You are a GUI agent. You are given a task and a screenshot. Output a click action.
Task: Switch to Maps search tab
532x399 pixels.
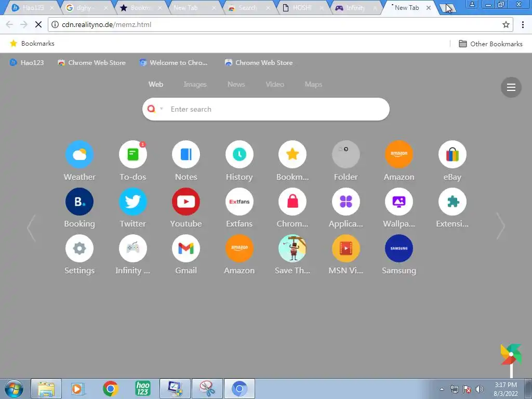(x=313, y=84)
